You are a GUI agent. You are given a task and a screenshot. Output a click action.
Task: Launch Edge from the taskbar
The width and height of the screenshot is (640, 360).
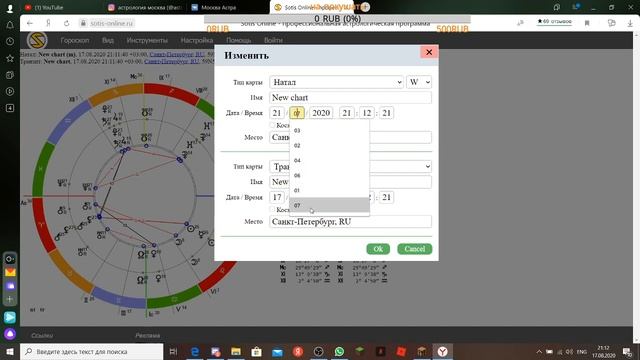195,351
